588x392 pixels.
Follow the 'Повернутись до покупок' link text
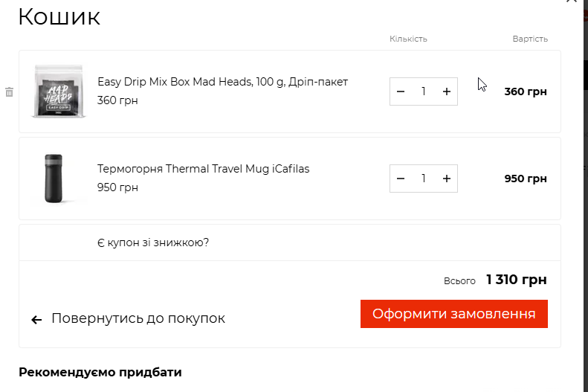tap(138, 318)
